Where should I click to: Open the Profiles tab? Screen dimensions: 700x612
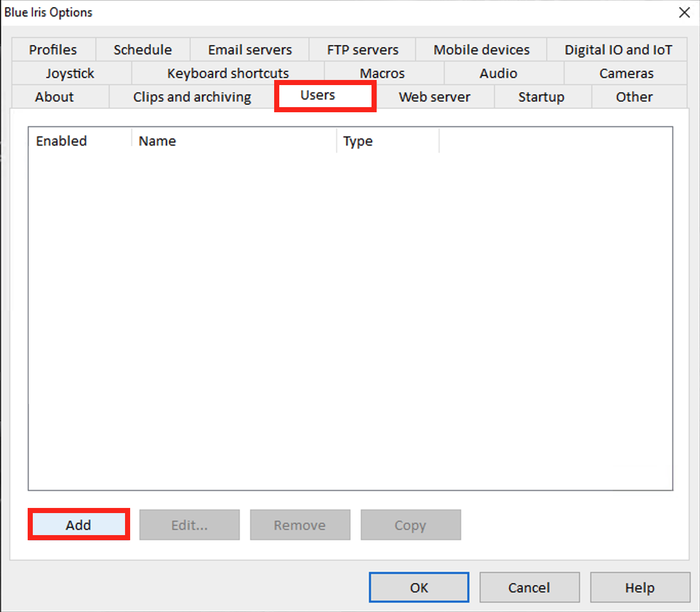(53, 50)
